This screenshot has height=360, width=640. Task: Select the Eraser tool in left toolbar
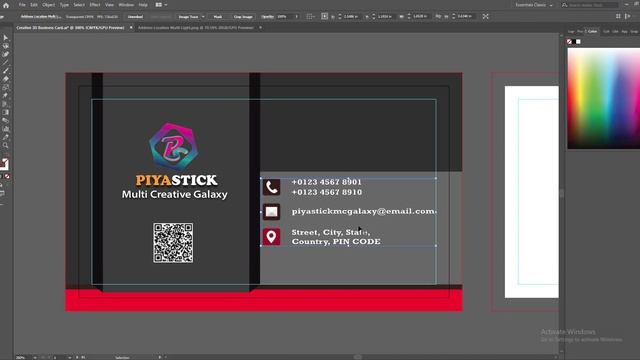point(5,79)
